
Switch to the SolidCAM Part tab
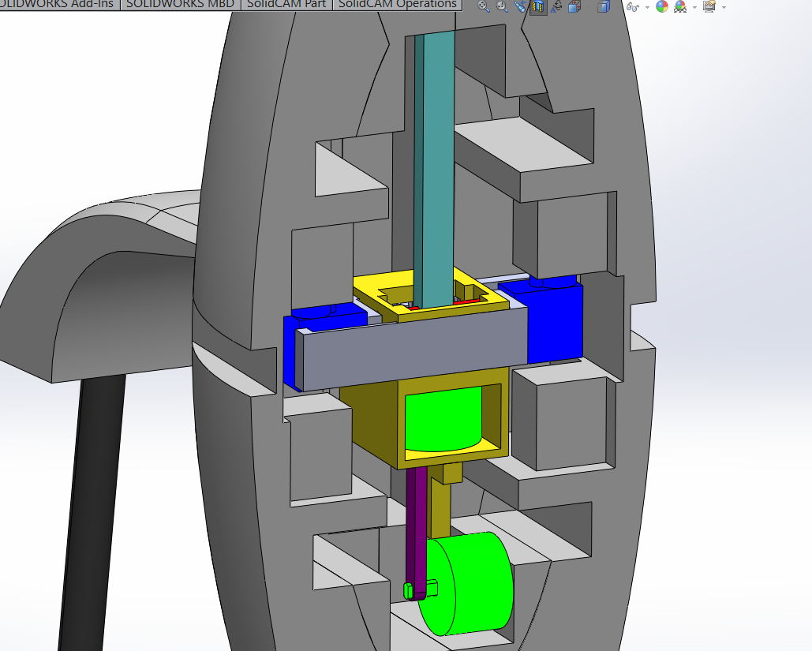pos(286,4)
